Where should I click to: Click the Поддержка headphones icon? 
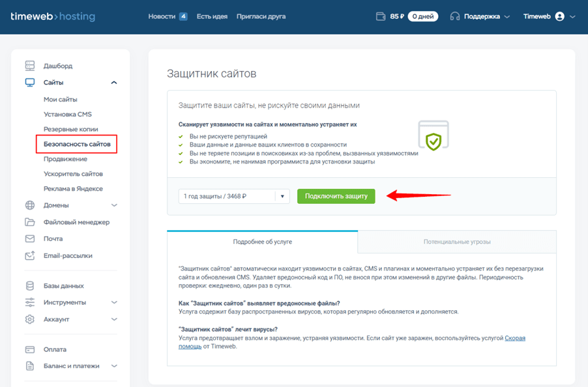click(x=455, y=16)
